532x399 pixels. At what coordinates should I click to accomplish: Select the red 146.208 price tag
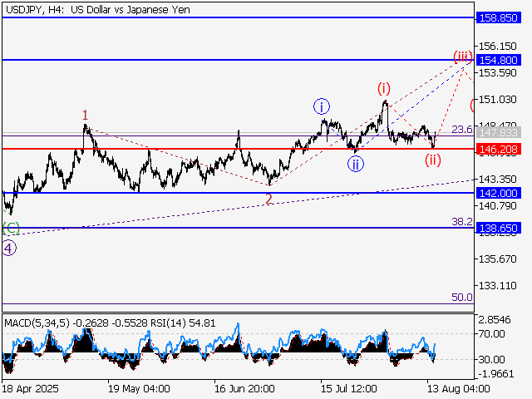[x=499, y=149]
